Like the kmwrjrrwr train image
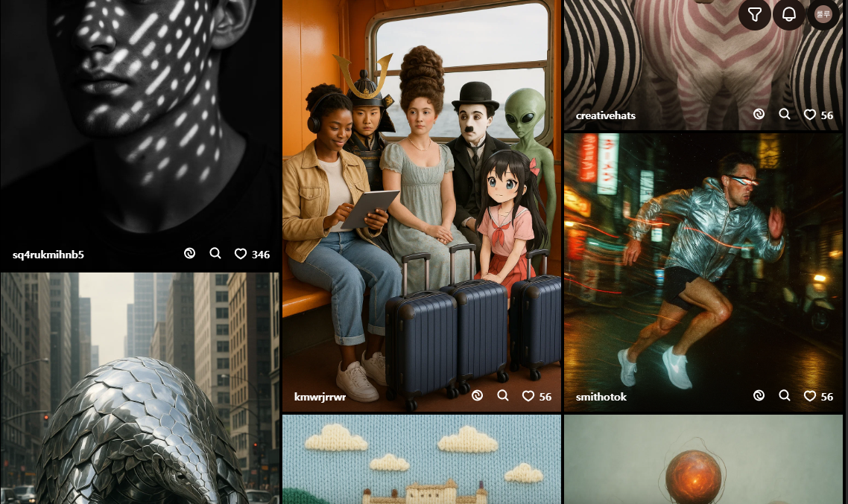The image size is (848, 504). pos(528,396)
